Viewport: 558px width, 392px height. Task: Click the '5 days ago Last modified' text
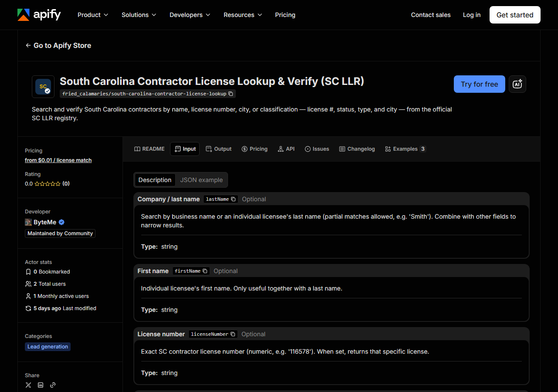65,308
